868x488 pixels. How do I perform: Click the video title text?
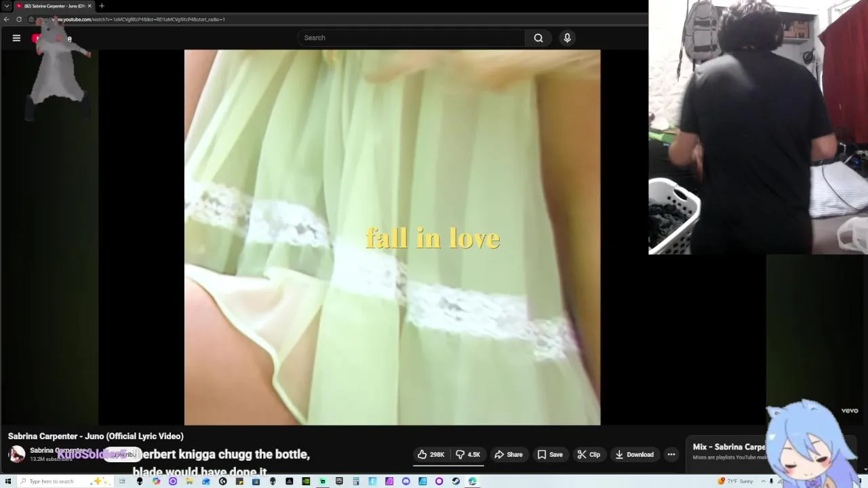(x=96, y=436)
